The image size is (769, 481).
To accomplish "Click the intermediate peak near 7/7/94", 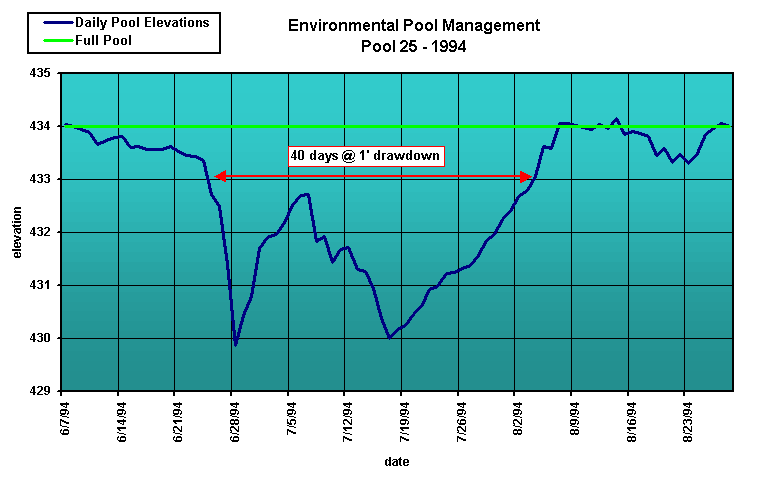I will click(306, 195).
